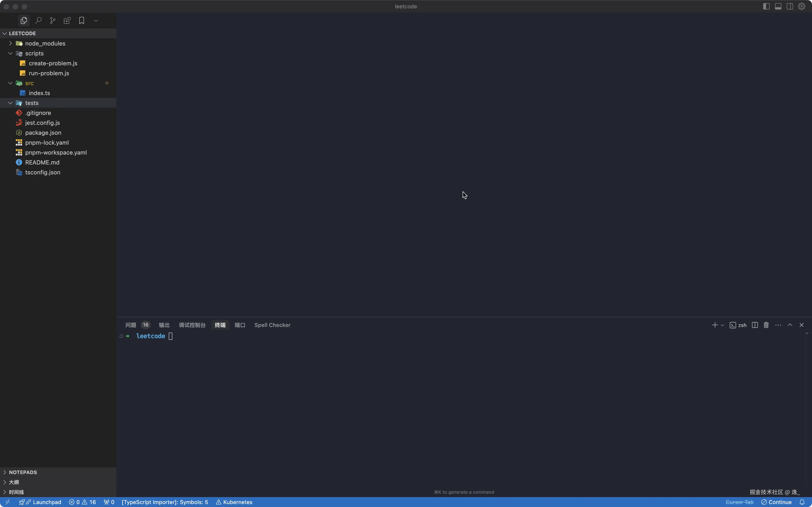Image resolution: width=812 pixels, height=507 pixels.
Task: Open new terminal profile dropdown arrow
Action: 722,325
